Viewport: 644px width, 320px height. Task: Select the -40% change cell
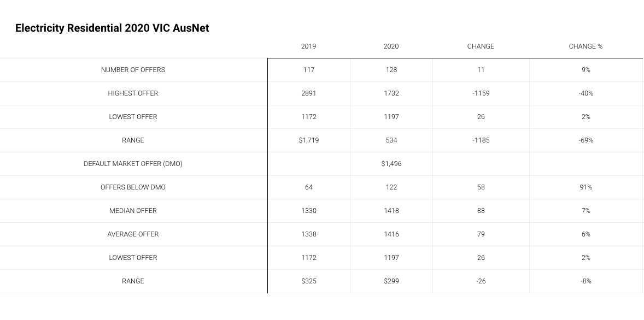(x=586, y=93)
